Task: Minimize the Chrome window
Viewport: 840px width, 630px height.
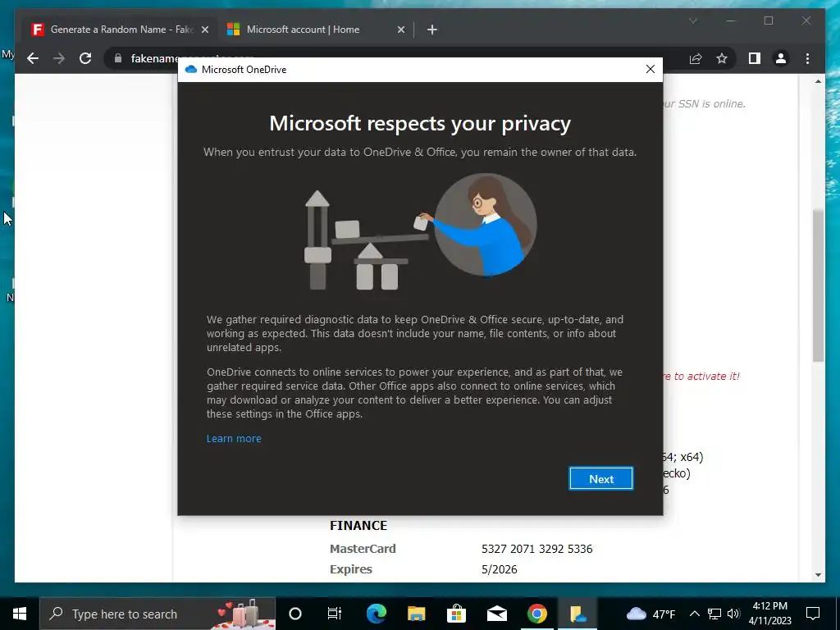Action: pos(731,21)
